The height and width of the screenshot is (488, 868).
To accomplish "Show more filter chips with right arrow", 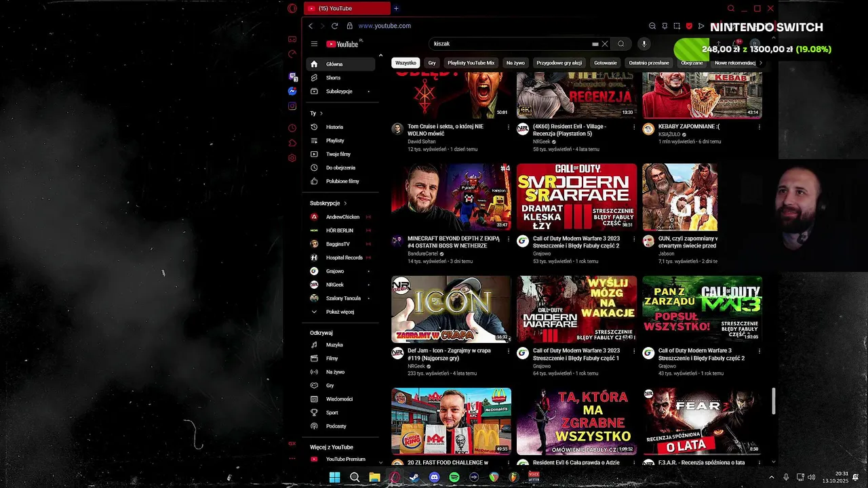I will click(760, 63).
